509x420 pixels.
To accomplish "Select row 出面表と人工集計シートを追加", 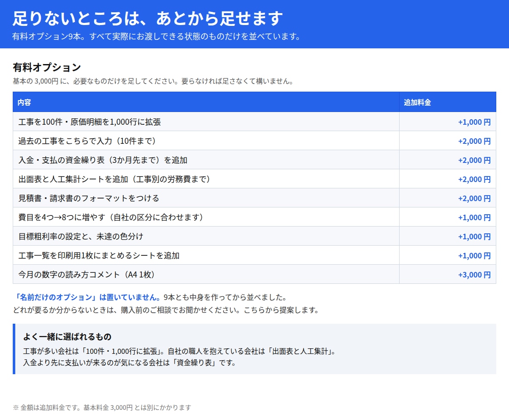I will coord(255,179).
